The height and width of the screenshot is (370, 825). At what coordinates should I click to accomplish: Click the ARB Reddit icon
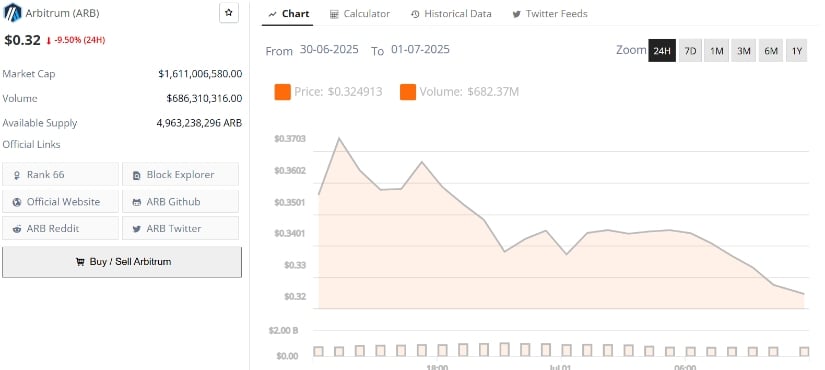click(x=17, y=229)
